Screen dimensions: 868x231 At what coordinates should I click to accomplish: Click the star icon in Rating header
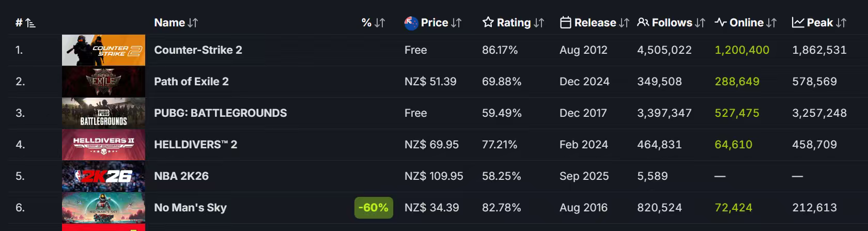(488, 23)
